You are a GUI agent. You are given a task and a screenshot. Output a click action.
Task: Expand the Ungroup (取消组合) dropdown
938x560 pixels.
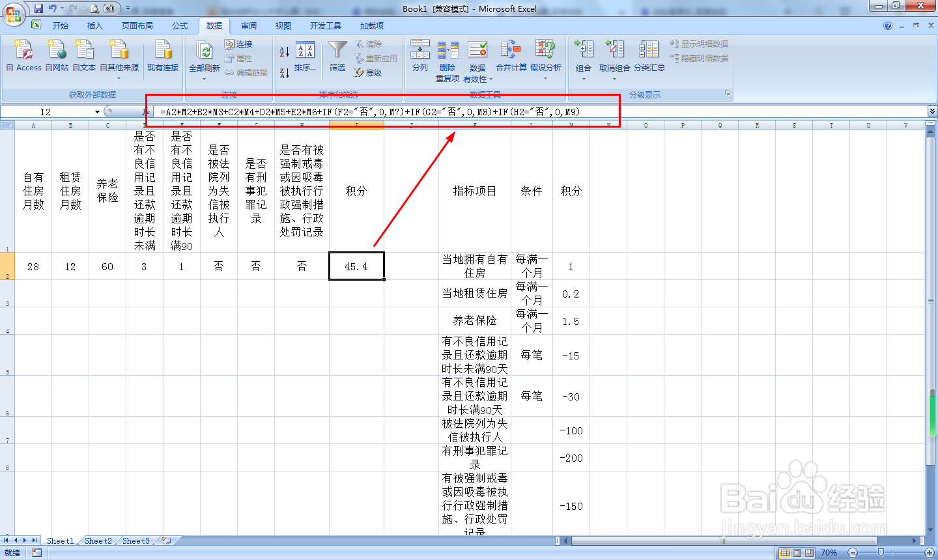pos(614,79)
